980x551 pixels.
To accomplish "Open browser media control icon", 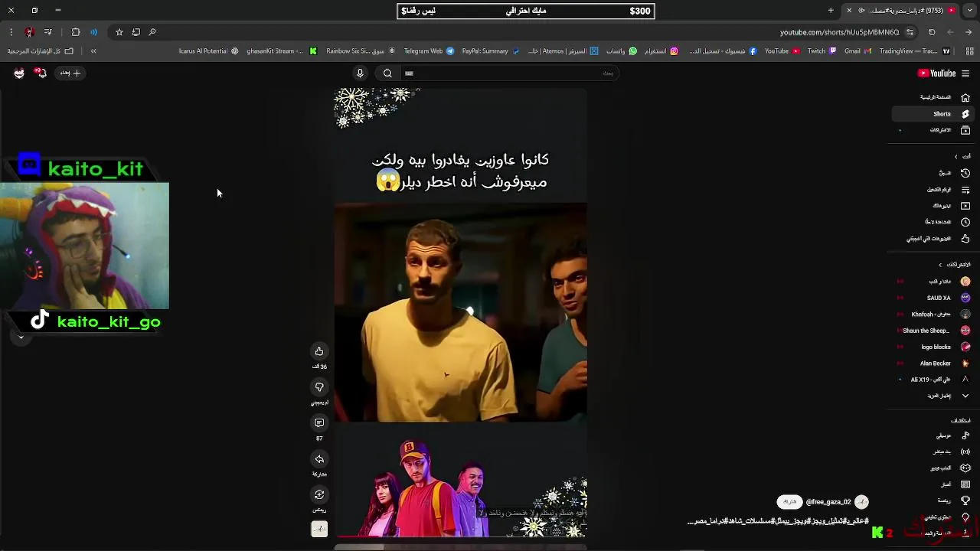I will pyautogui.click(x=48, y=32).
